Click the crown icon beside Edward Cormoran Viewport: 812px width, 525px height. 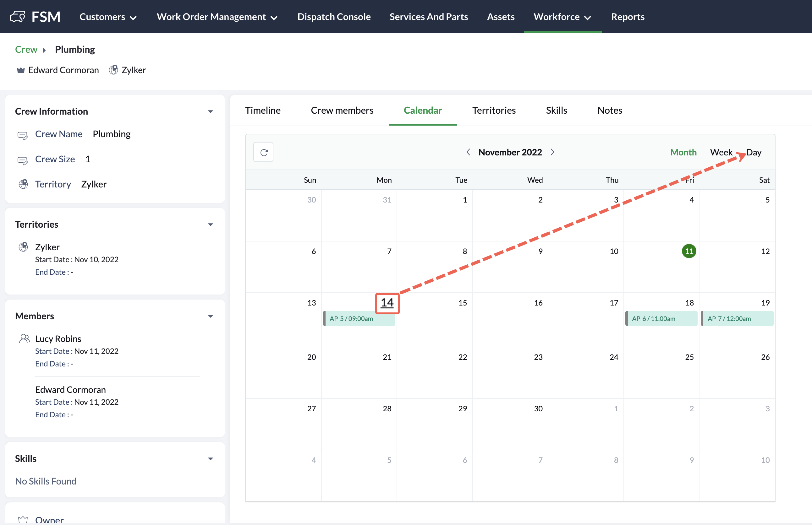pos(21,70)
